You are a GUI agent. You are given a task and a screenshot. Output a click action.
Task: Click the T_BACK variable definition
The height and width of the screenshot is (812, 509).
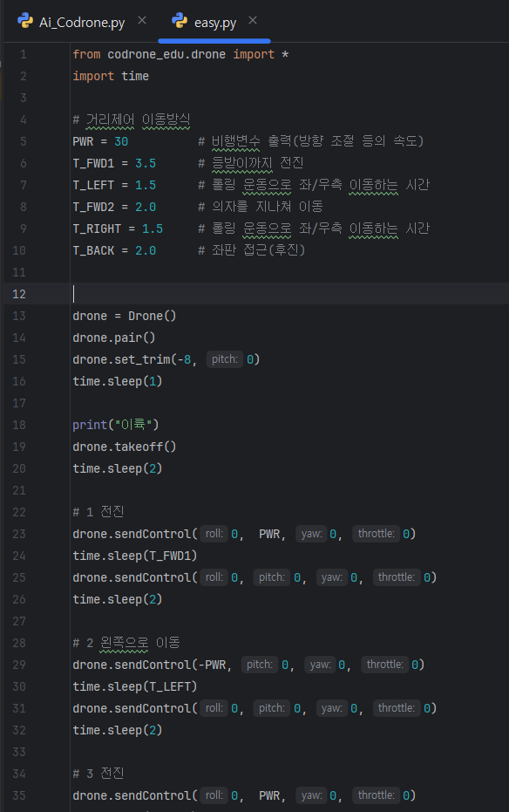click(x=114, y=250)
